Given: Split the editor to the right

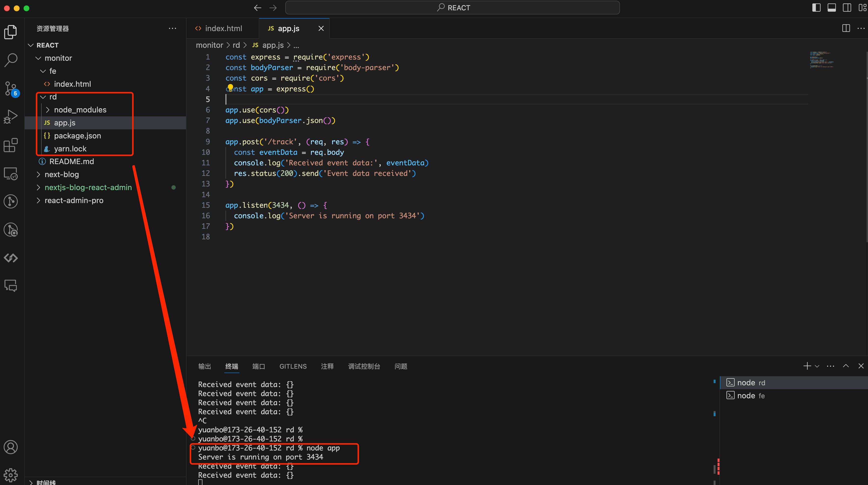Looking at the screenshot, I should pyautogui.click(x=846, y=28).
